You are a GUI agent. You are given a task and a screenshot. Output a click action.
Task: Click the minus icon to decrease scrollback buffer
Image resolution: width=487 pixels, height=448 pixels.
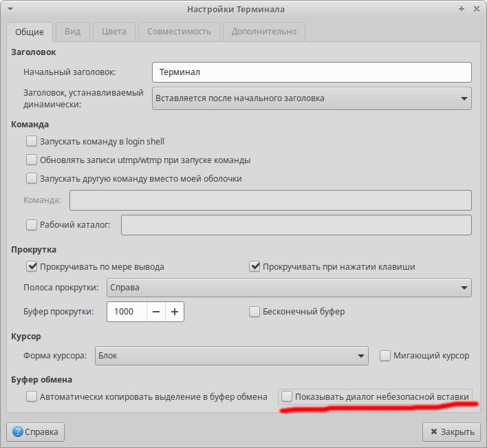156,312
